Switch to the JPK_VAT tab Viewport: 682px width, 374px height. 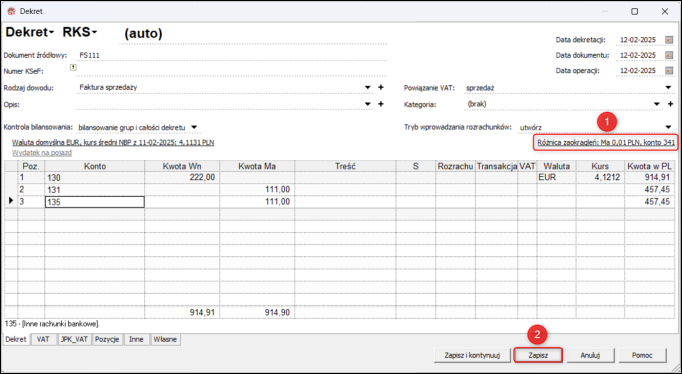[x=75, y=340]
